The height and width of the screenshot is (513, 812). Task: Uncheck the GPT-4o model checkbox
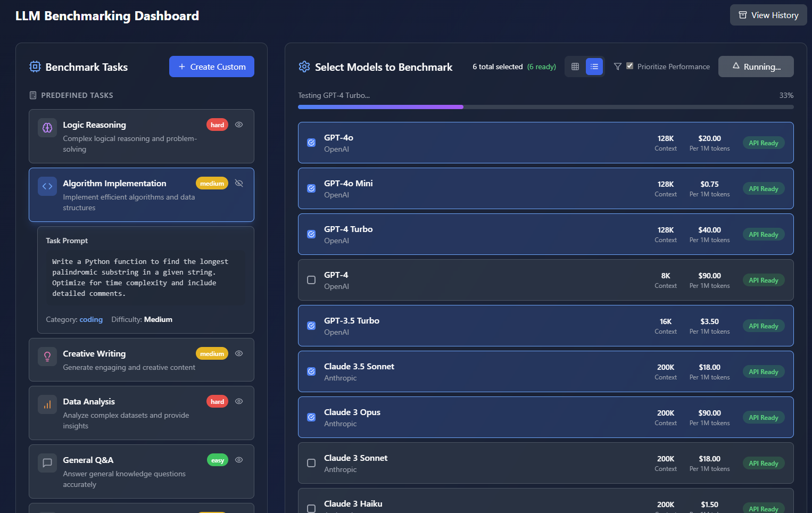click(x=311, y=143)
